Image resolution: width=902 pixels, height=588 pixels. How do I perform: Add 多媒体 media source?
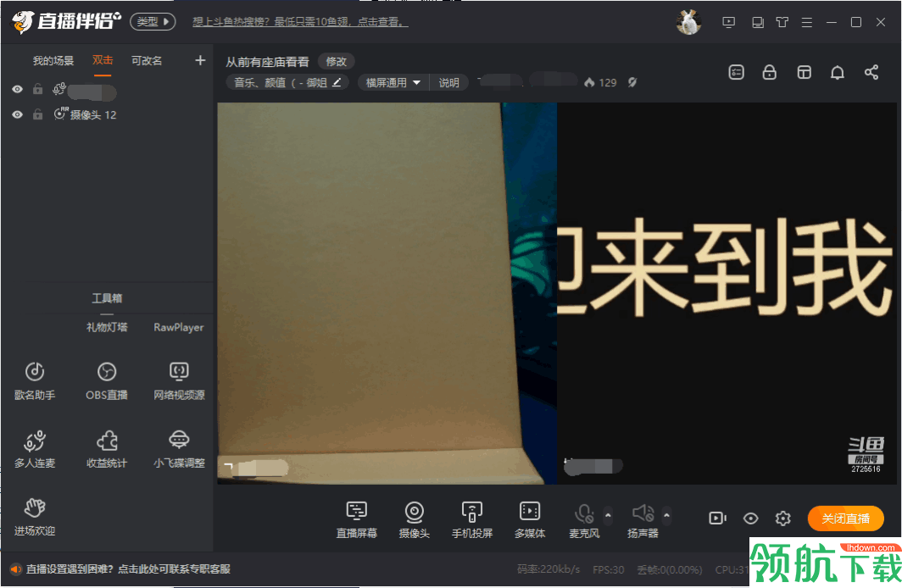coord(529,519)
